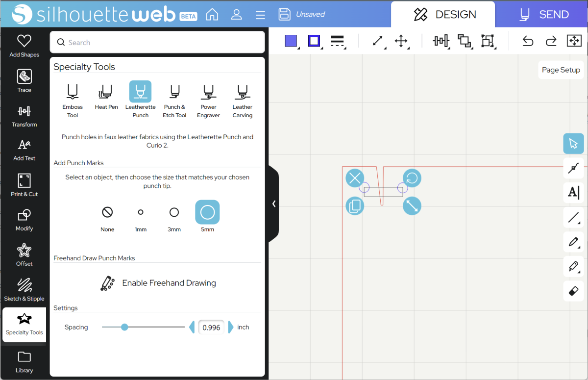Select the Leatherette Punch tool

point(141,101)
